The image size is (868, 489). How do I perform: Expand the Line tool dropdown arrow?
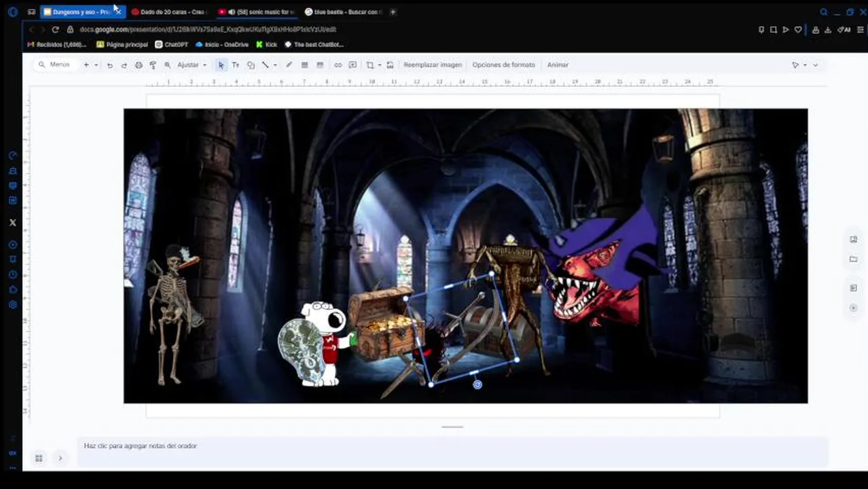tap(274, 65)
